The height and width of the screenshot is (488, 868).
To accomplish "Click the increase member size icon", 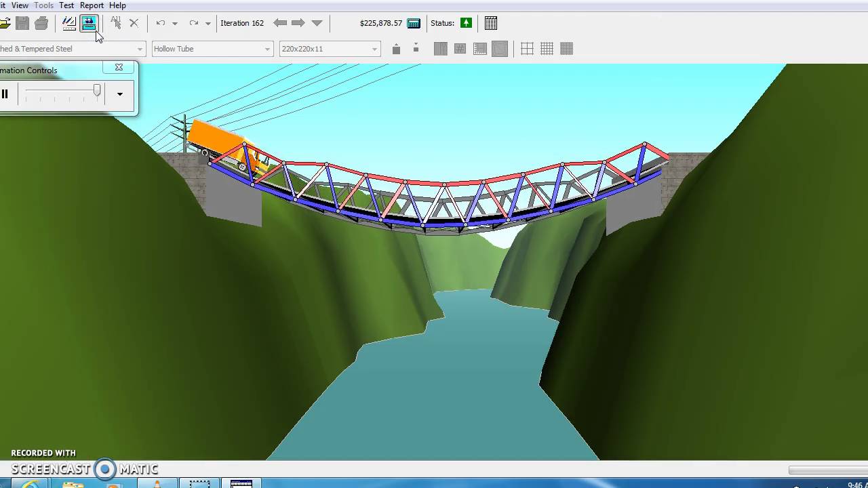I will (397, 49).
